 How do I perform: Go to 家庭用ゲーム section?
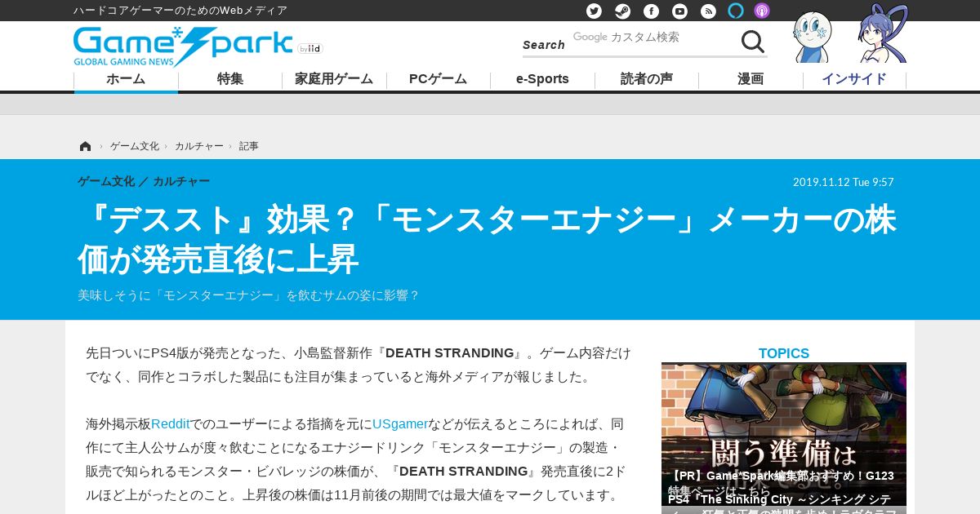click(334, 80)
